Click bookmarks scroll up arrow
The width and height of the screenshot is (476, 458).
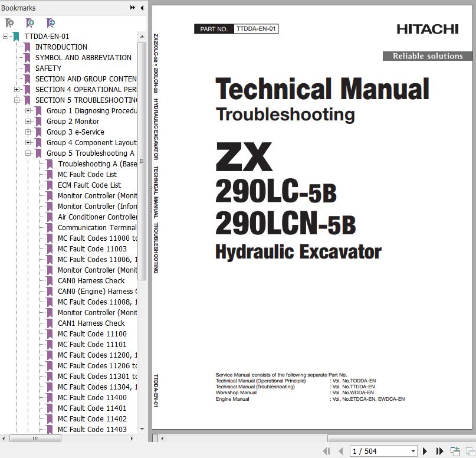point(142,37)
